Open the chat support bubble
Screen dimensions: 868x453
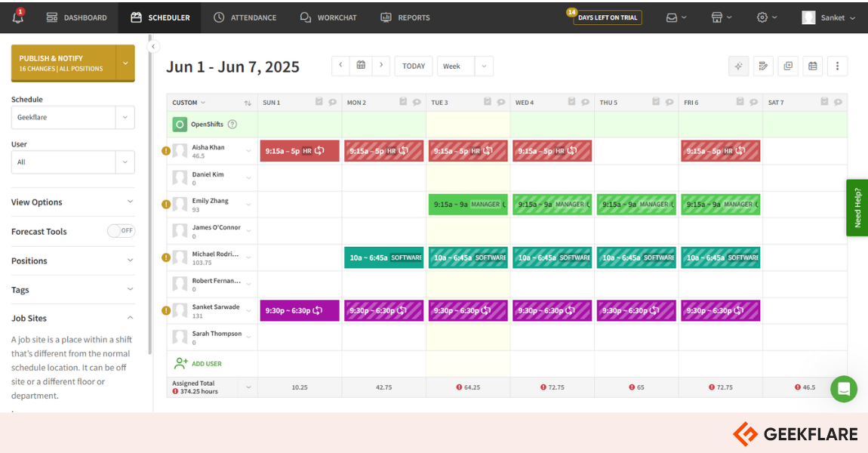(843, 390)
